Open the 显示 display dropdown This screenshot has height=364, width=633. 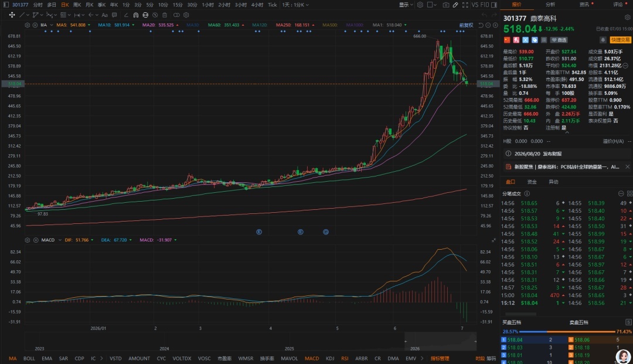point(406,5)
